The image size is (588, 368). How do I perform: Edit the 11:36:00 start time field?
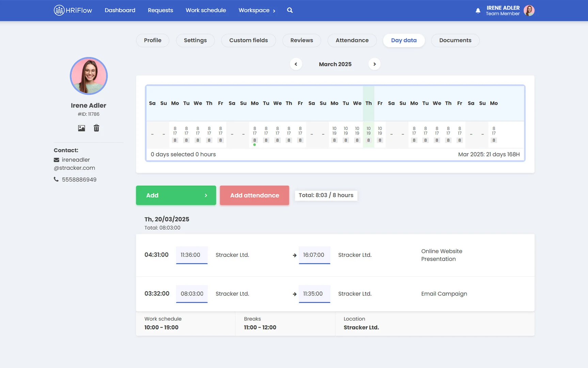point(191,255)
